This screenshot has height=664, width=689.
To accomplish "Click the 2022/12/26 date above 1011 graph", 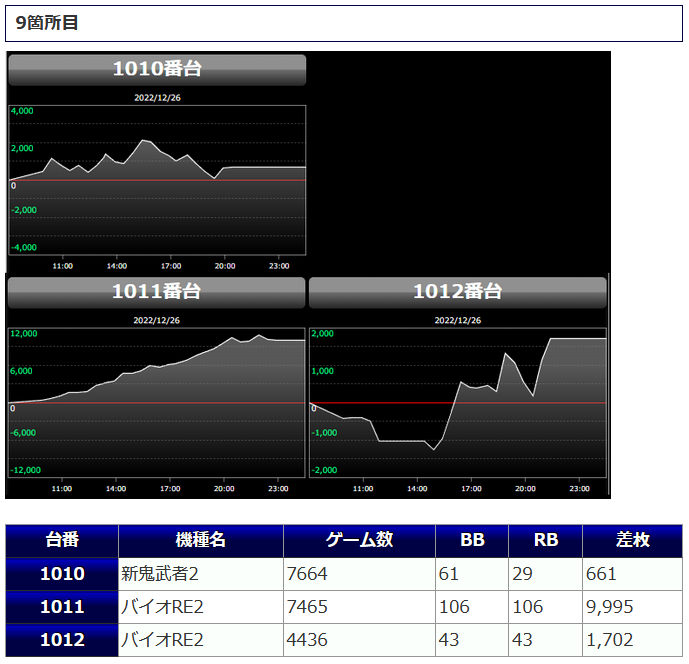I will (x=156, y=320).
